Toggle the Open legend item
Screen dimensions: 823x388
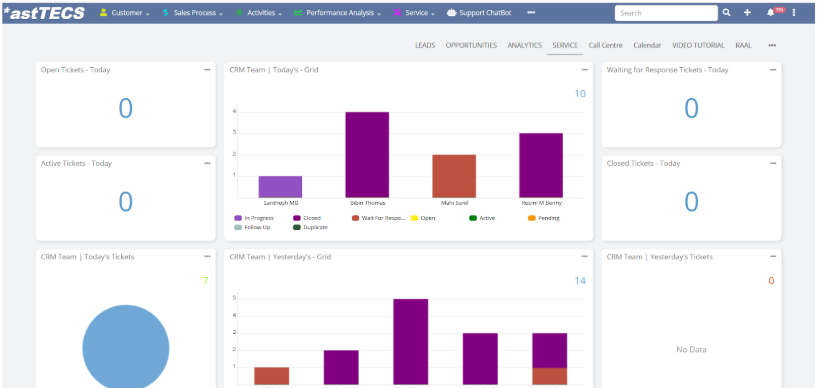pyautogui.click(x=423, y=218)
